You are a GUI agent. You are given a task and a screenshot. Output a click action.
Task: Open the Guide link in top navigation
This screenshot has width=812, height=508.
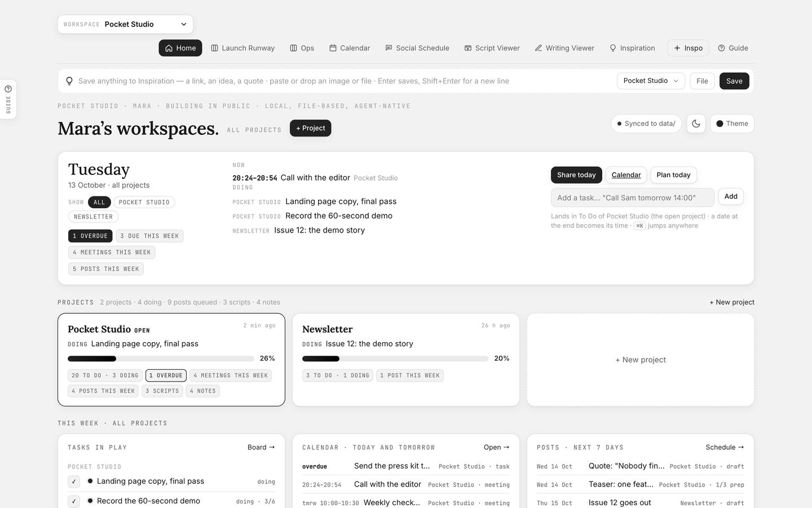pos(733,48)
